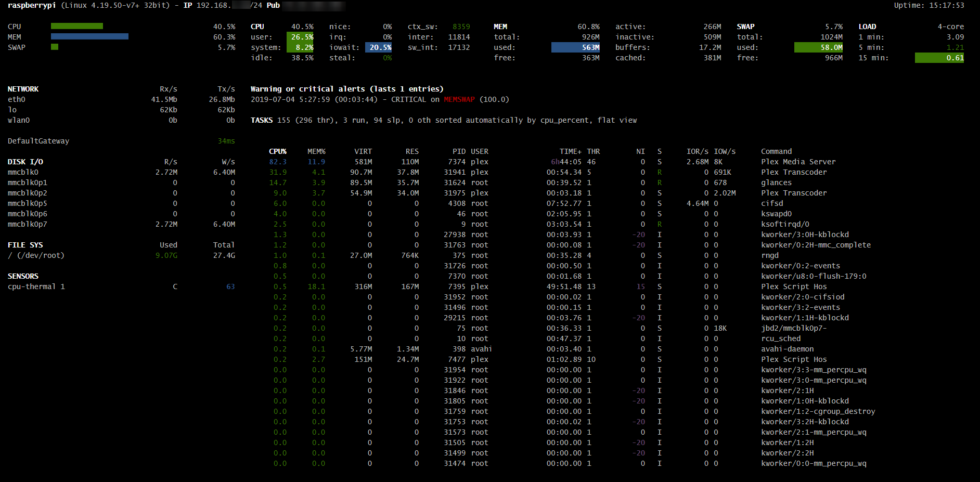The height and width of the screenshot is (482, 980).
Task: Click the CPU% process column header
Action: click(278, 151)
